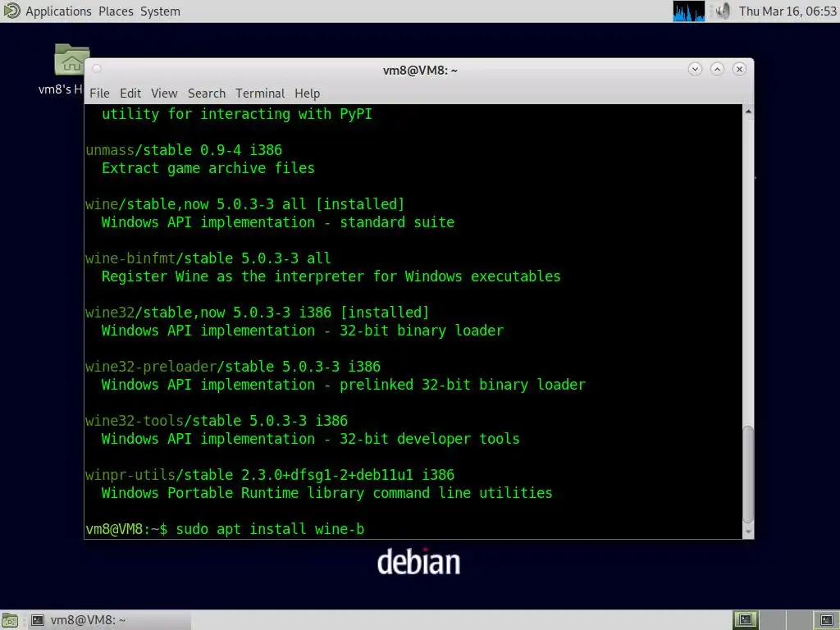Click the line ending '- 32-bit binary loader'
The width and height of the screenshot is (840, 630).
click(303, 331)
